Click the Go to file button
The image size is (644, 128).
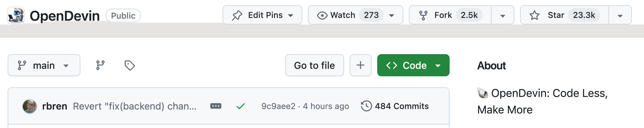[x=314, y=65]
